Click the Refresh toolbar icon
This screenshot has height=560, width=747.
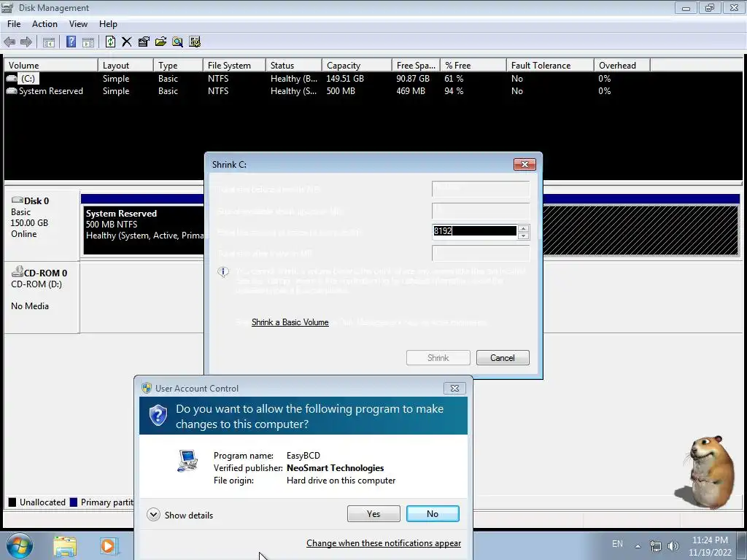pos(111,42)
